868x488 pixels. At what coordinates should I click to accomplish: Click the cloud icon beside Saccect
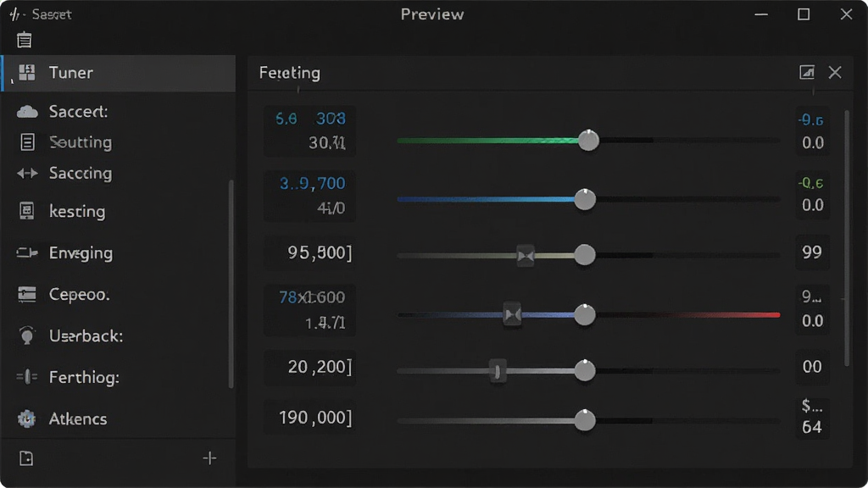[x=27, y=112]
